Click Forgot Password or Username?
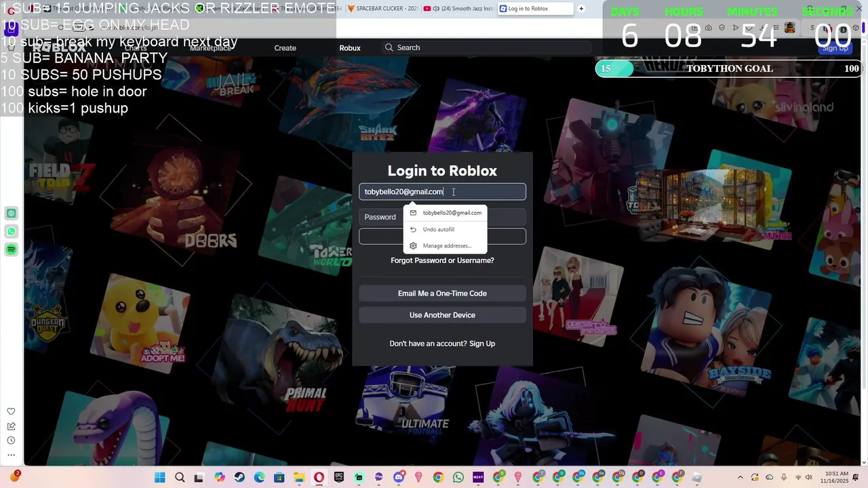The width and height of the screenshot is (868, 488). coord(442,260)
